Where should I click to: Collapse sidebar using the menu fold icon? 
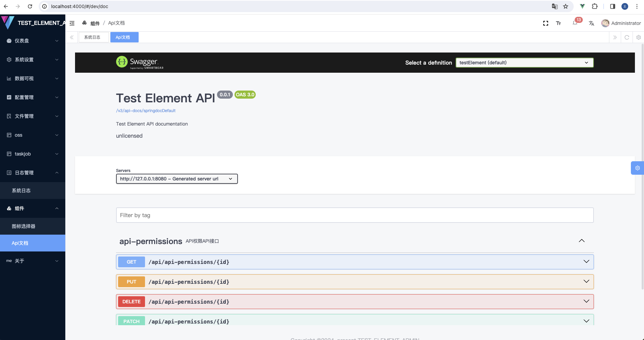pos(72,23)
